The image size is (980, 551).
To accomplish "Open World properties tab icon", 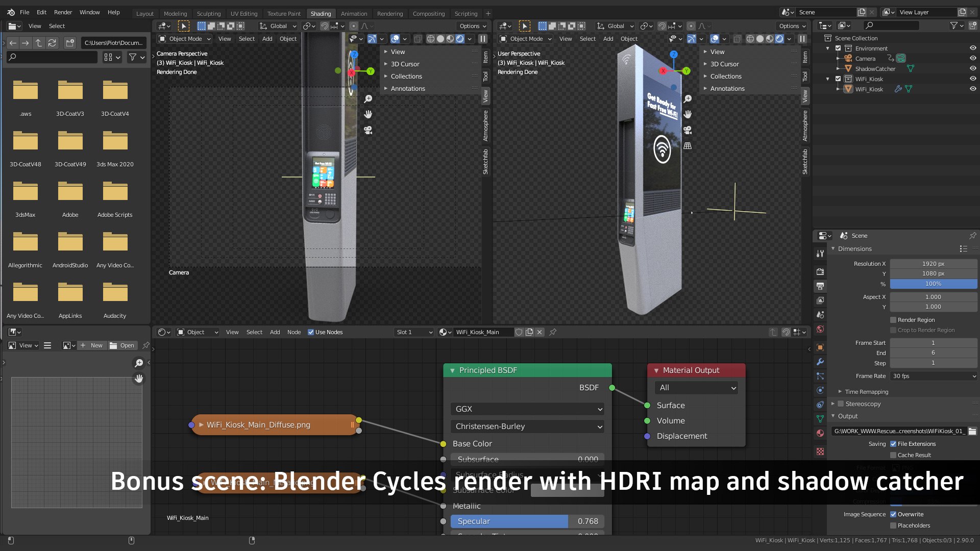I will pos(820,329).
